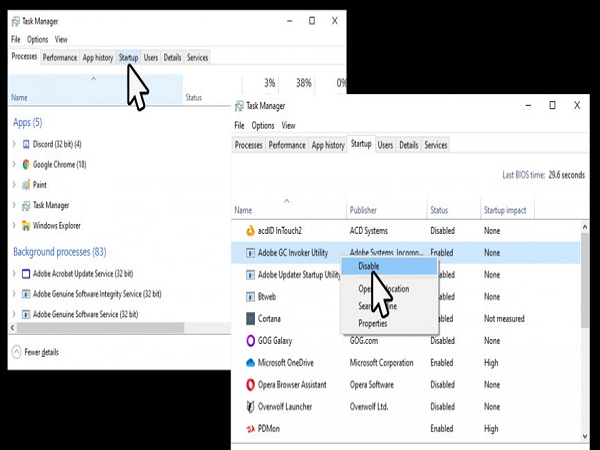Expand the Windows Explorer process entry
This screenshot has height=450, width=600.
pos(14,226)
